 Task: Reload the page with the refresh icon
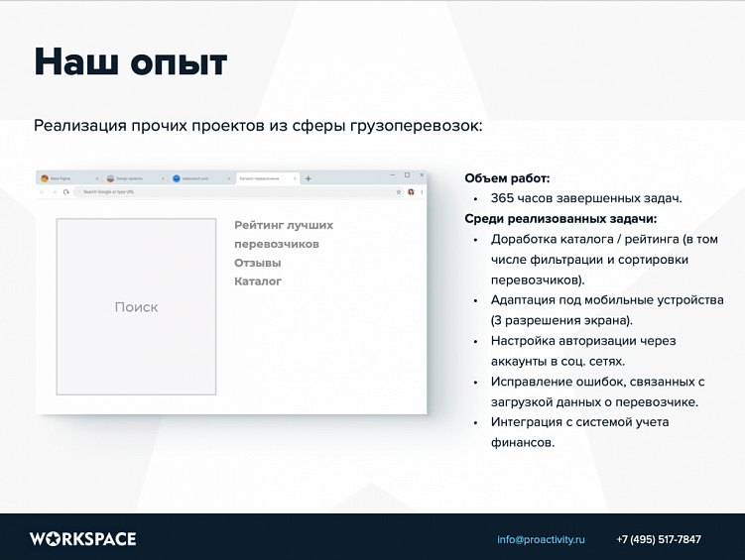tap(66, 191)
